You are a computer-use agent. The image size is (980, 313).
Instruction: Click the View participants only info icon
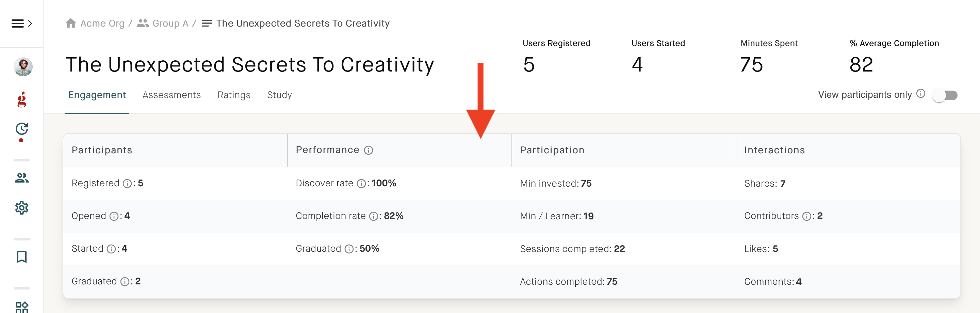tap(921, 94)
